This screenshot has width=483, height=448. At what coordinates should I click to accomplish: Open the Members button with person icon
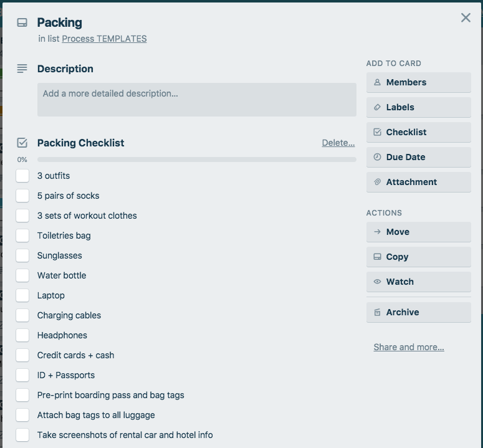418,82
